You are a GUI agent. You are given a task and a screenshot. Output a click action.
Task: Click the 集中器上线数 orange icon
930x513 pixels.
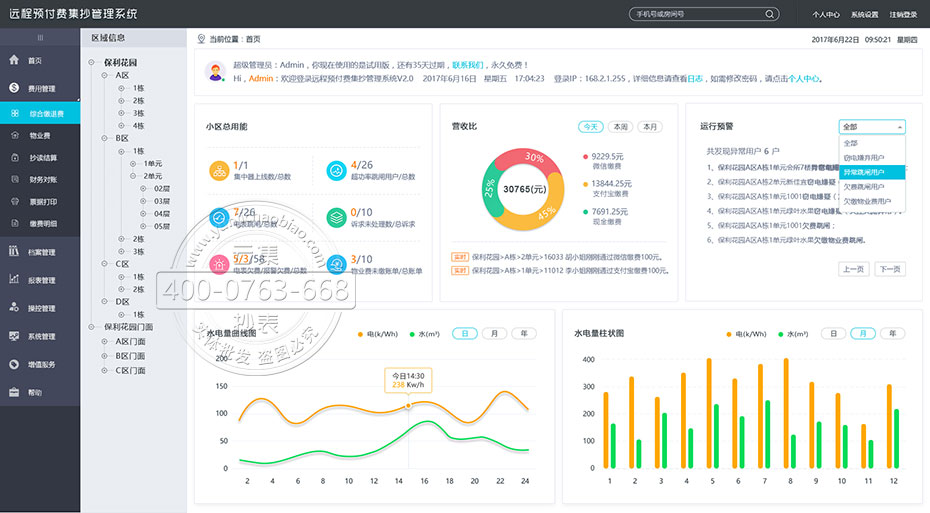coord(219,171)
